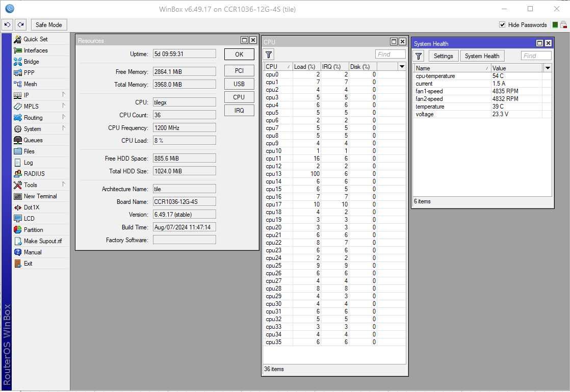The image size is (570, 392).
Task: Open the Mesh section icon
Action: coord(17,84)
